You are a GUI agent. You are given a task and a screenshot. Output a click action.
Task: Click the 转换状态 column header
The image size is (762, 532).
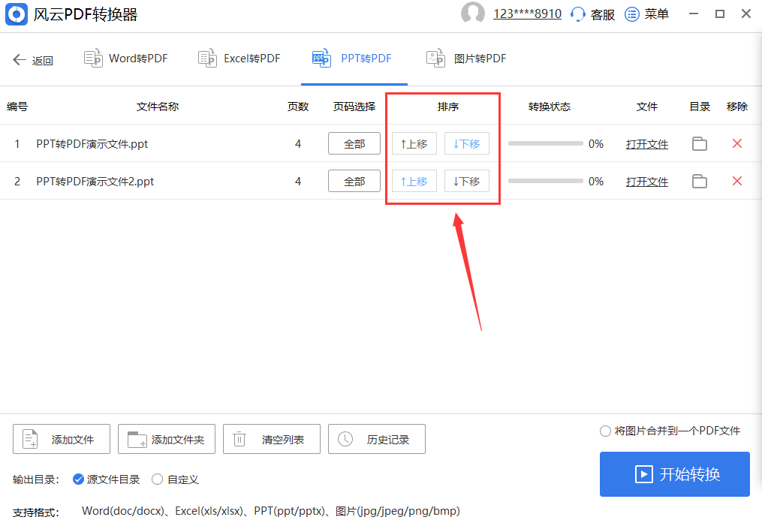[549, 107]
